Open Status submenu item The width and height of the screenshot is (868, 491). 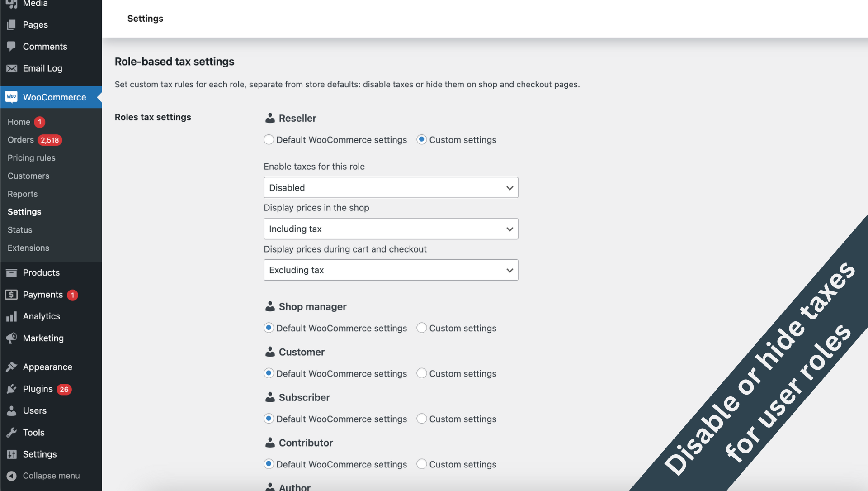[20, 230]
